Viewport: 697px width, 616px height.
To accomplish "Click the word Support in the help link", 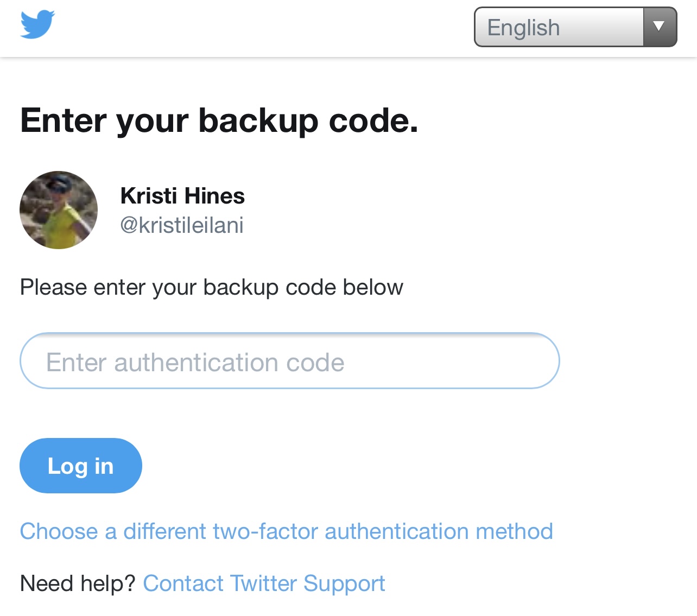I will click(x=344, y=584).
